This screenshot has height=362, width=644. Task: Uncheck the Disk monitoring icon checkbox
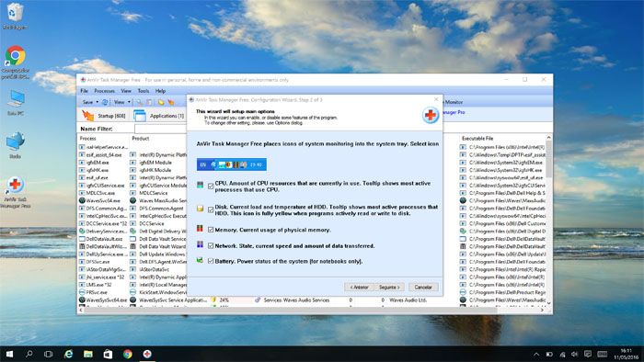tap(211, 209)
